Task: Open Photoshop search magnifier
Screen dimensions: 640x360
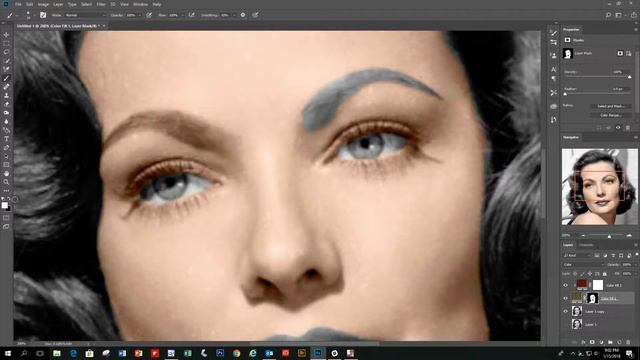Action: [x=608, y=15]
